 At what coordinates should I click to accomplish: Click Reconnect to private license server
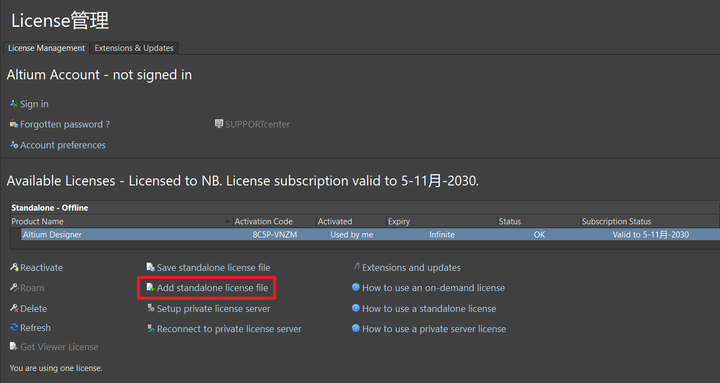pos(229,329)
